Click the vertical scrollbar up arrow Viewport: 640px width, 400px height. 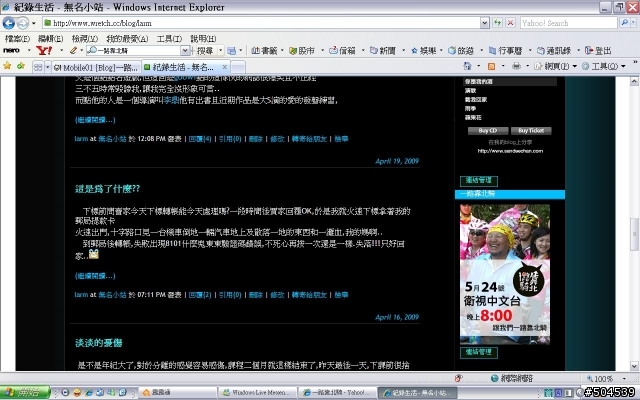(634, 81)
